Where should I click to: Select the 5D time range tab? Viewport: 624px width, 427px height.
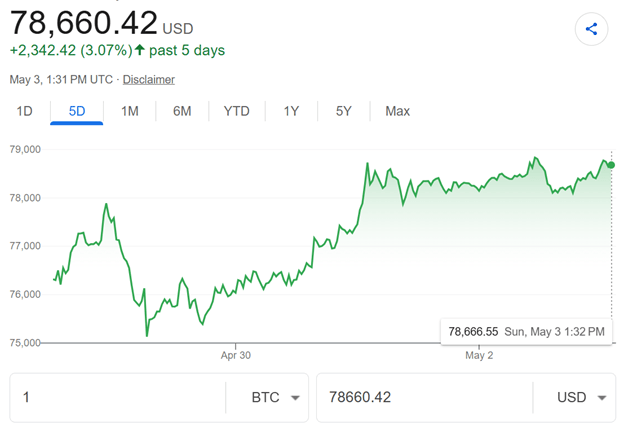pos(77,111)
